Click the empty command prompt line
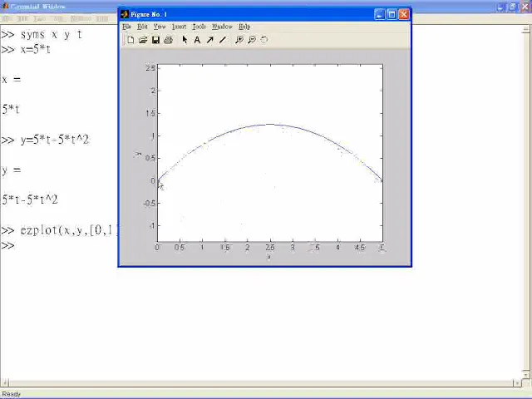 (7, 245)
